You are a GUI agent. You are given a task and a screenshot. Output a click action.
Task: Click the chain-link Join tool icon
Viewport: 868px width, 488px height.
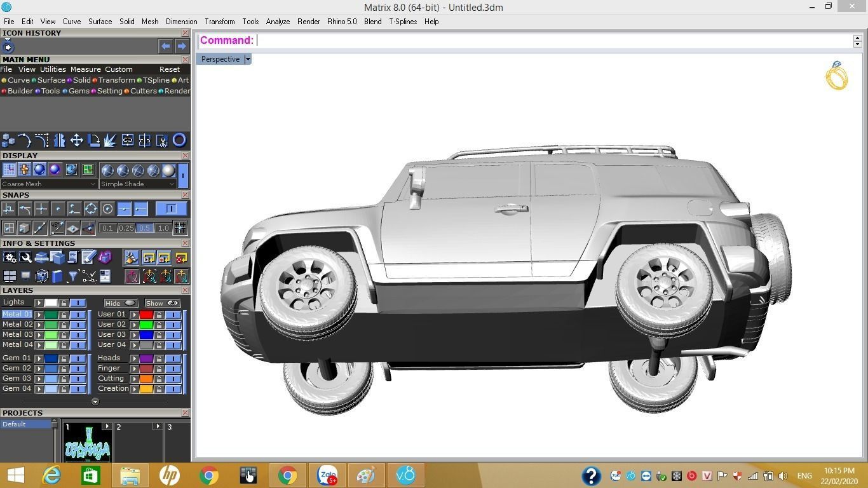128,140
